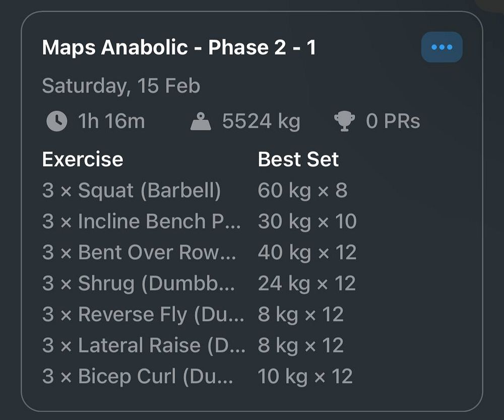Click the weight volume icon

click(201, 121)
